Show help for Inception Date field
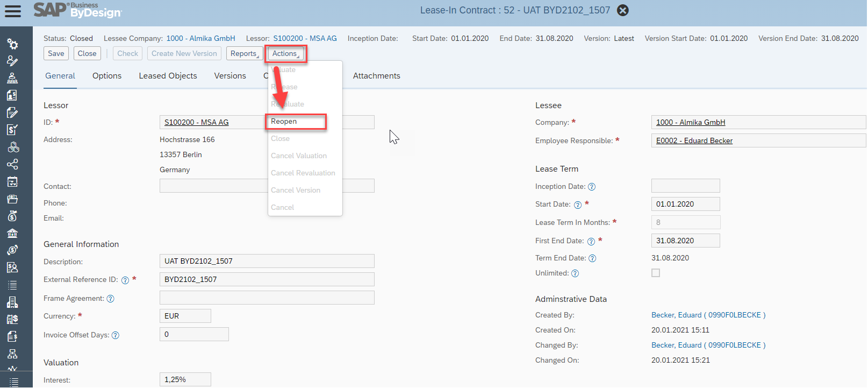This screenshot has width=868, height=388. (x=592, y=187)
